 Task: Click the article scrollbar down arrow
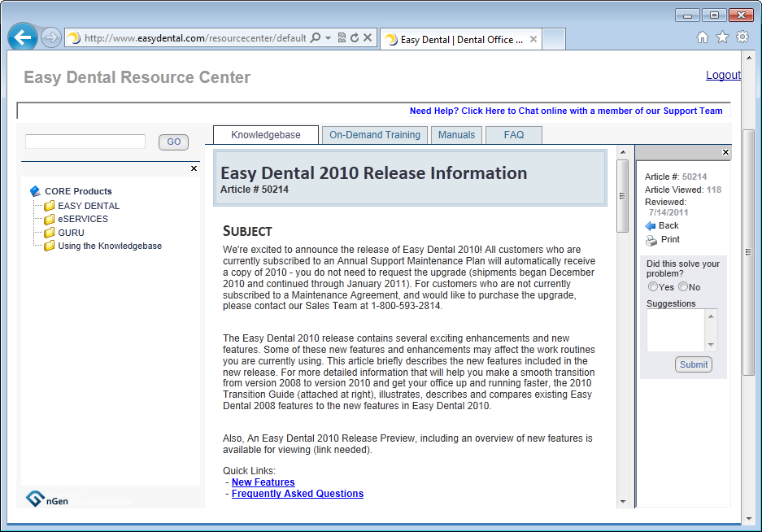[x=622, y=501]
